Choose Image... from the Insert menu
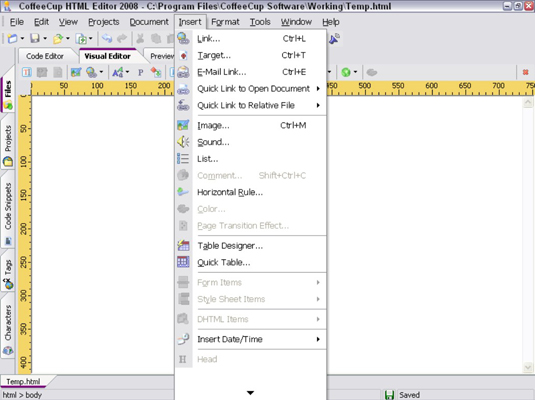Image resolution: width=535 pixels, height=400 pixels. (251, 126)
